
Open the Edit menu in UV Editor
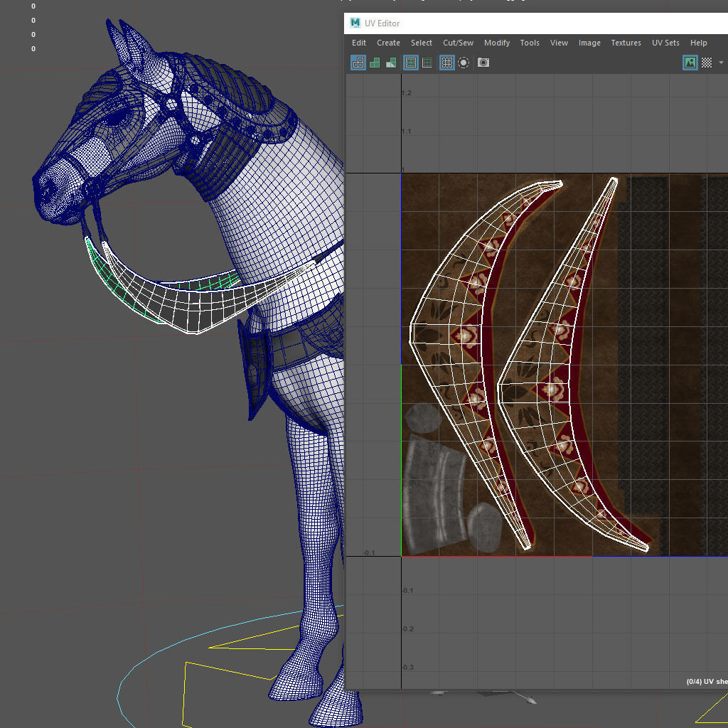click(x=359, y=43)
